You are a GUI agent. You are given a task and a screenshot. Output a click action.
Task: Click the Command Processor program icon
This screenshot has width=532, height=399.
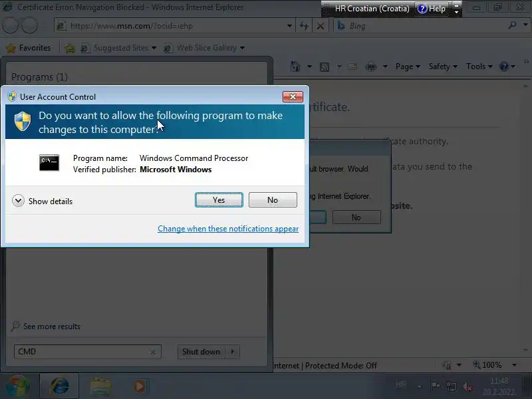click(49, 162)
